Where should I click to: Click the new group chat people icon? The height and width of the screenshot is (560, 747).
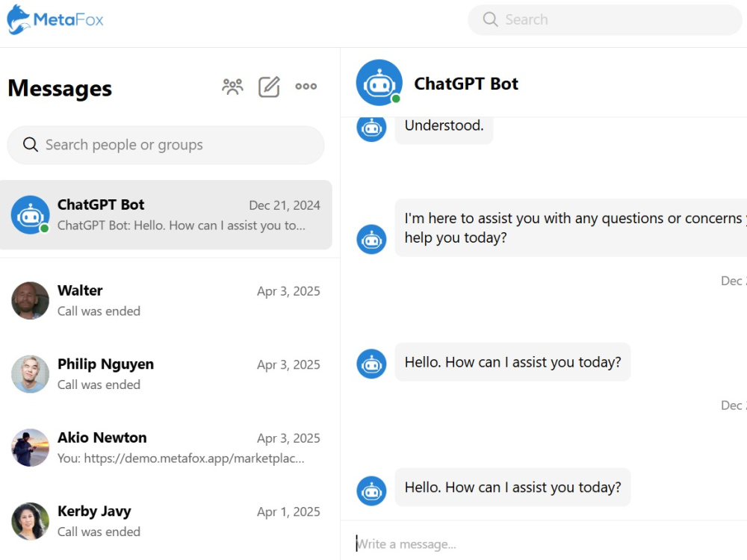point(232,87)
